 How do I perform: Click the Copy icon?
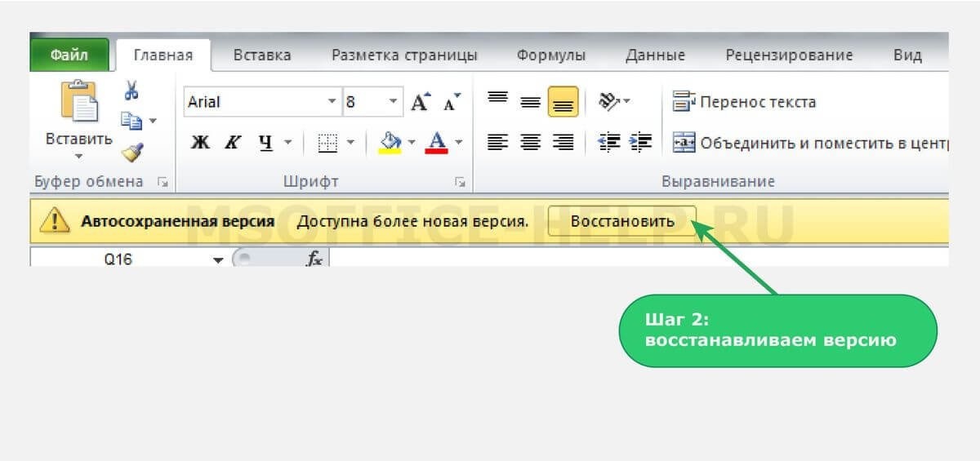point(131,120)
